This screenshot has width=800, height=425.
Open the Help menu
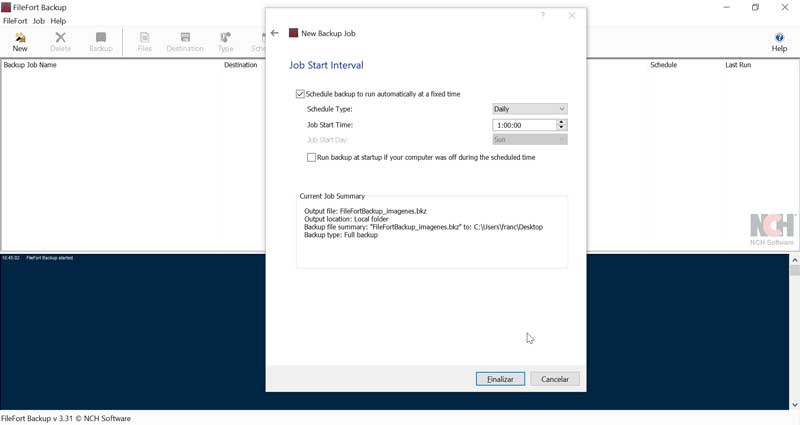tap(58, 21)
